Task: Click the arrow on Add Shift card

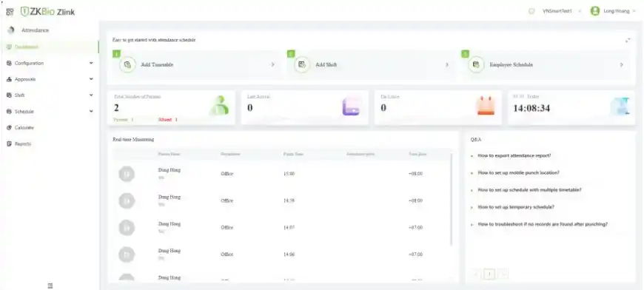Action: 447,65
